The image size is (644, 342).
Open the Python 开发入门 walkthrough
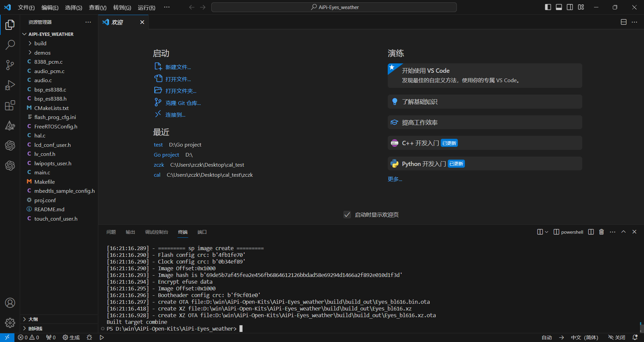coord(485,164)
